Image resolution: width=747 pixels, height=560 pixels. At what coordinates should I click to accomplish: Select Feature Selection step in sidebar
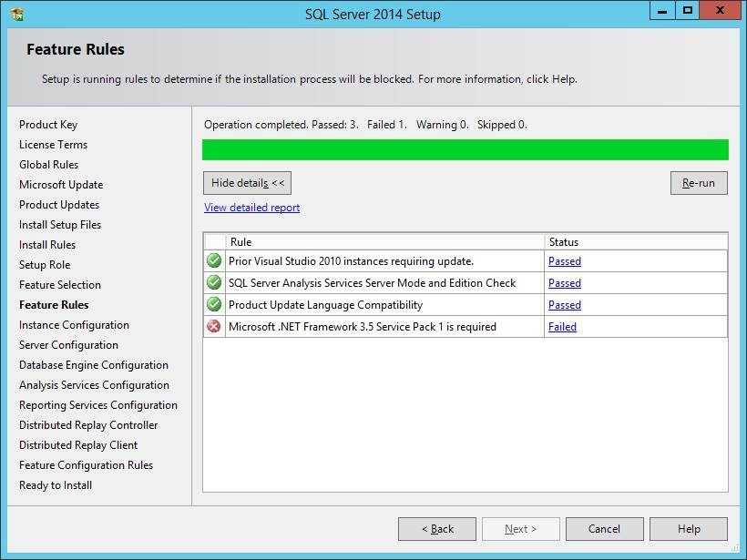pos(60,285)
